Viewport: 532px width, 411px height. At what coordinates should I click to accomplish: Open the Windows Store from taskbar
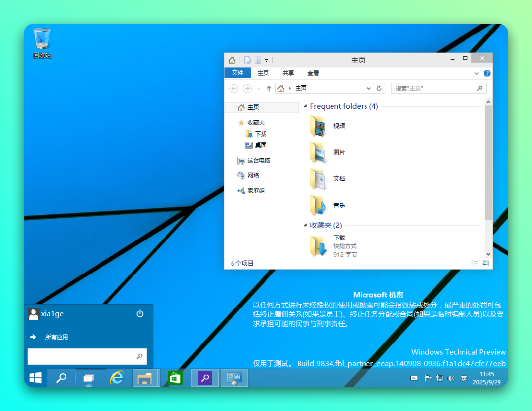click(x=175, y=378)
